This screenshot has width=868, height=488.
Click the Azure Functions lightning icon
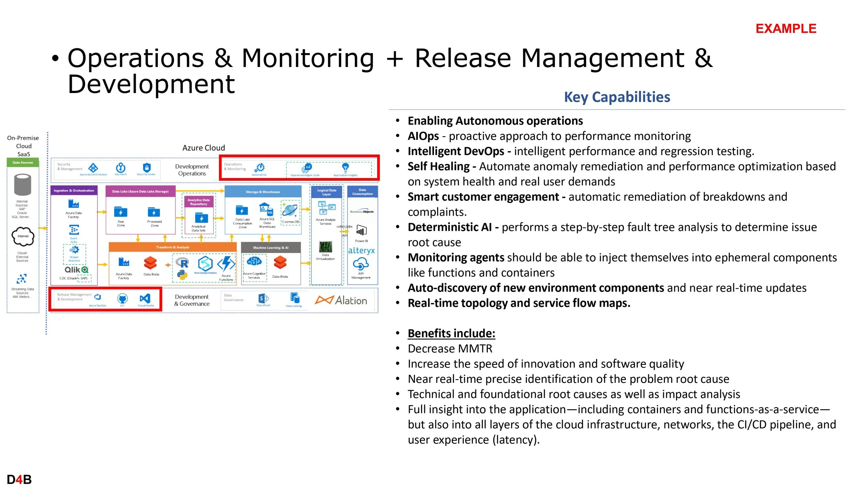pyautogui.click(x=226, y=264)
